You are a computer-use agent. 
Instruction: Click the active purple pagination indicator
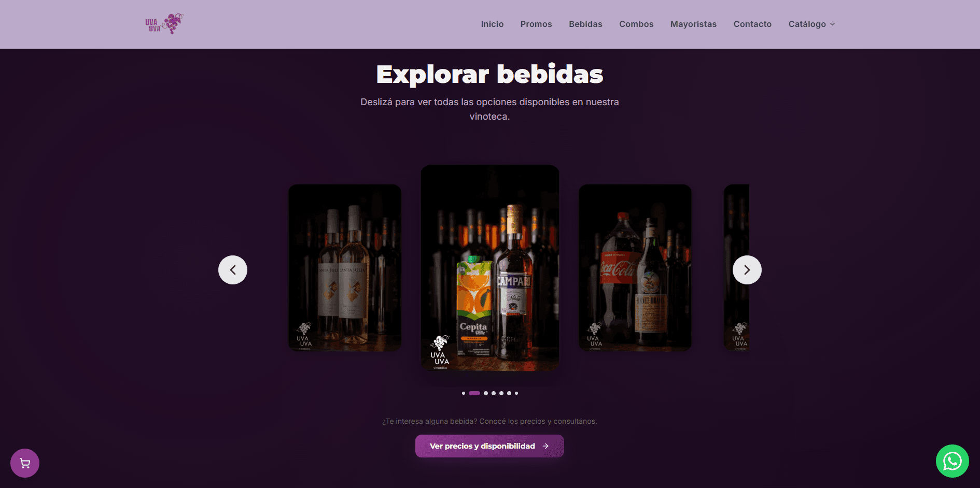474,393
